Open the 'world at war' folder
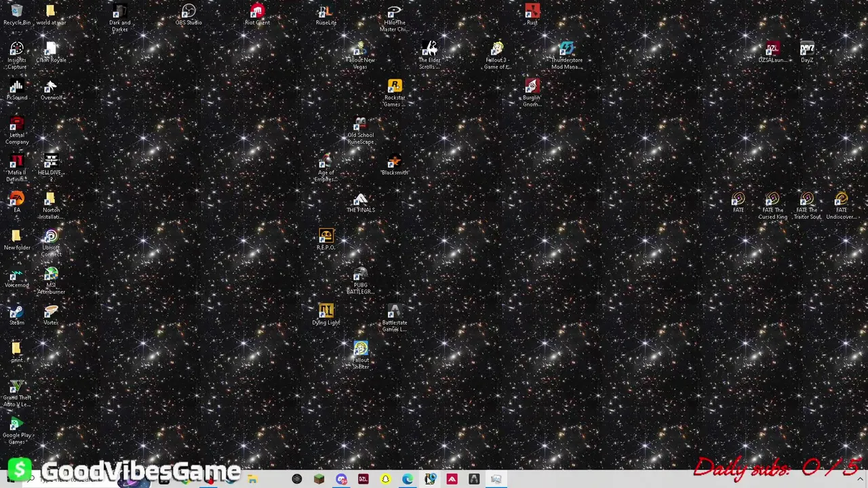 click(x=51, y=14)
